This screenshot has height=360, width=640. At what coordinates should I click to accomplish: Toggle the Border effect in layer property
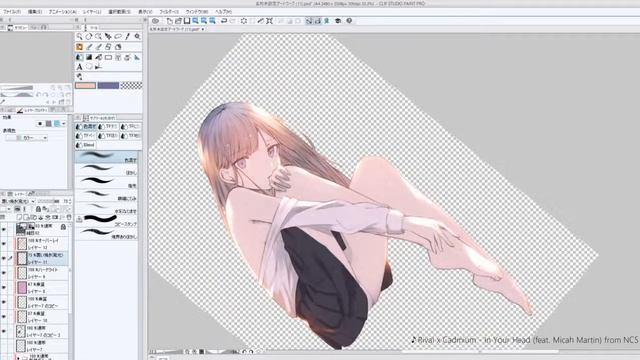[40, 123]
